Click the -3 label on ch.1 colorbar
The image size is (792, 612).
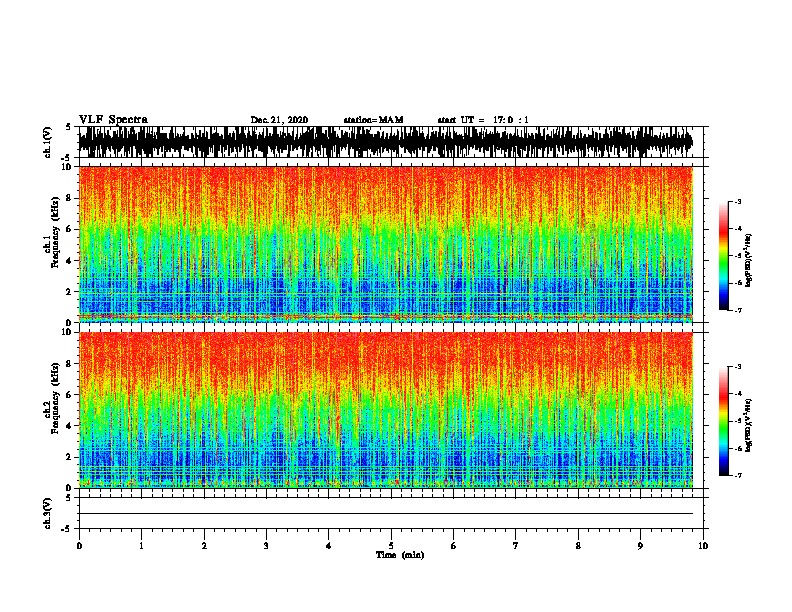click(x=737, y=202)
